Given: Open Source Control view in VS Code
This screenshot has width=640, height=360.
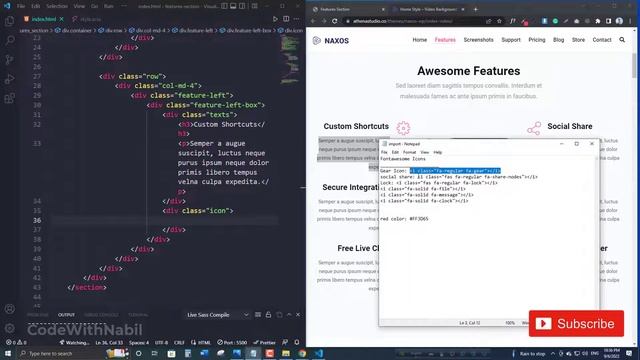Looking at the screenshot, I should 9,60.
